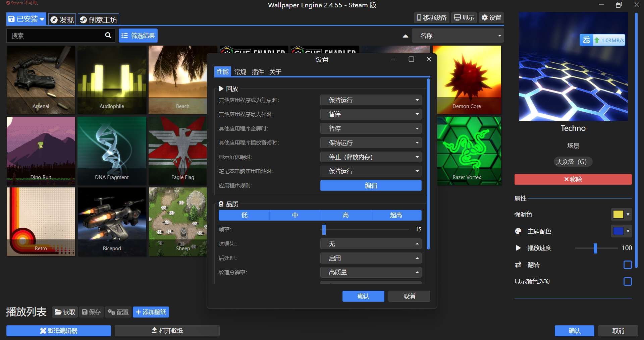The height and width of the screenshot is (340, 644).
Task: Switch to About tab
Action: pos(275,72)
